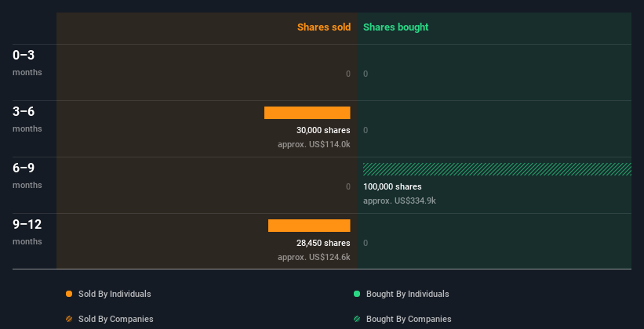Click the 28,450 shares label
Viewport: 644px width, 329px height.
coord(323,244)
